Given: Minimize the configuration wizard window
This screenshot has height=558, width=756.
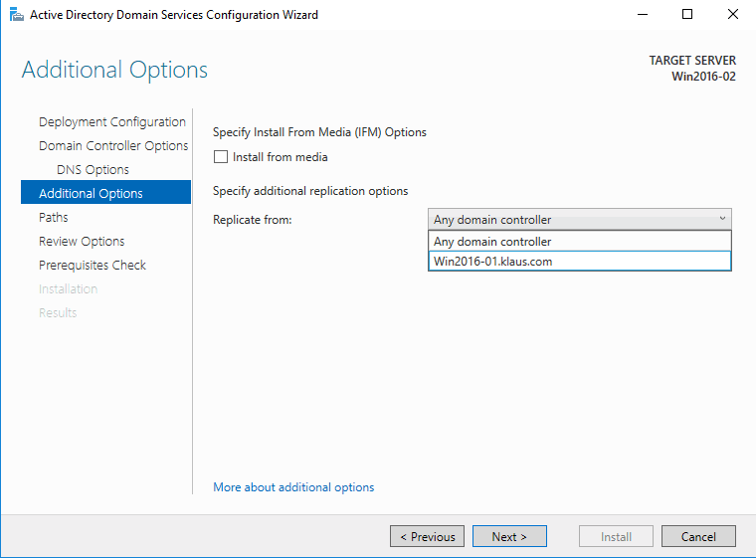Looking at the screenshot, I should pos(642,15).
